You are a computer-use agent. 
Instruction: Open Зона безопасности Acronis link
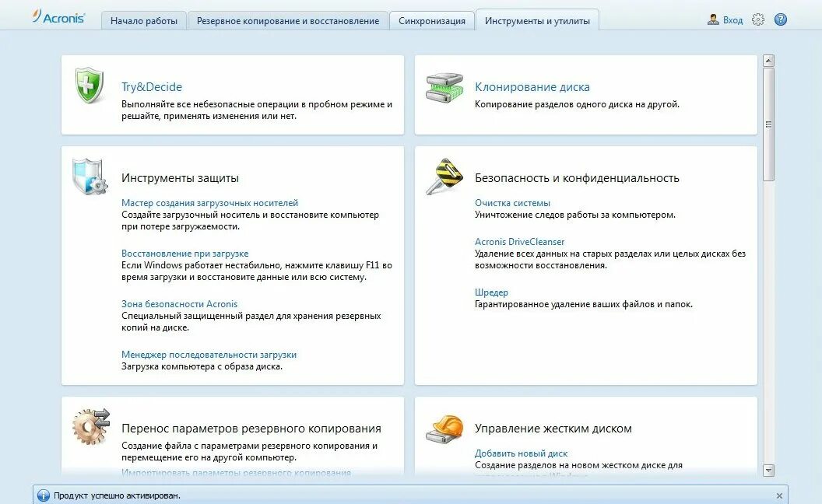pyautogui.click(x=179, y=304)
